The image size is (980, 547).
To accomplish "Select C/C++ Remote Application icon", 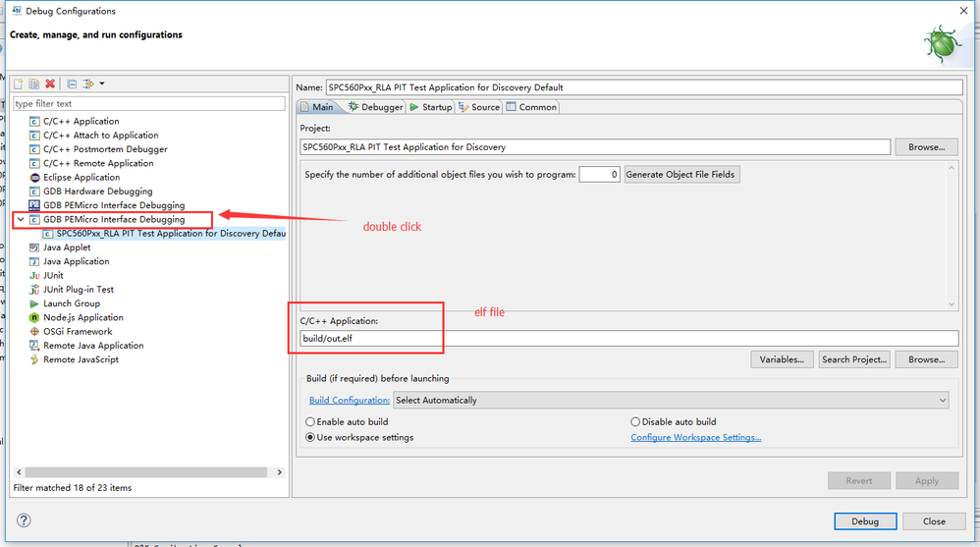I will tap(34, 163).
